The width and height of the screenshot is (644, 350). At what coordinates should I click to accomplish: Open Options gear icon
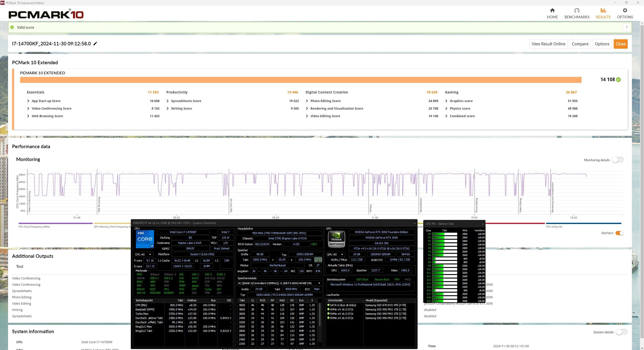(625, 11)
